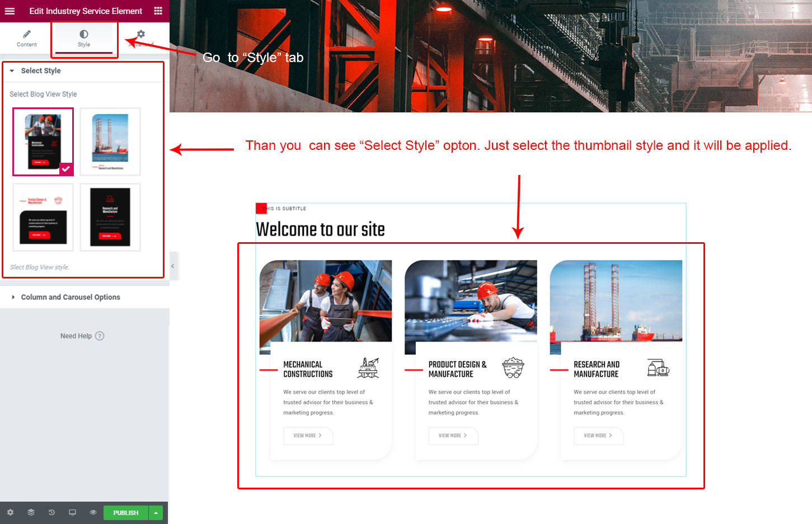Screen dimensions: 812x524
Task: Collapse the editor panel with side arrow
Action: click(x=173, y=266)
